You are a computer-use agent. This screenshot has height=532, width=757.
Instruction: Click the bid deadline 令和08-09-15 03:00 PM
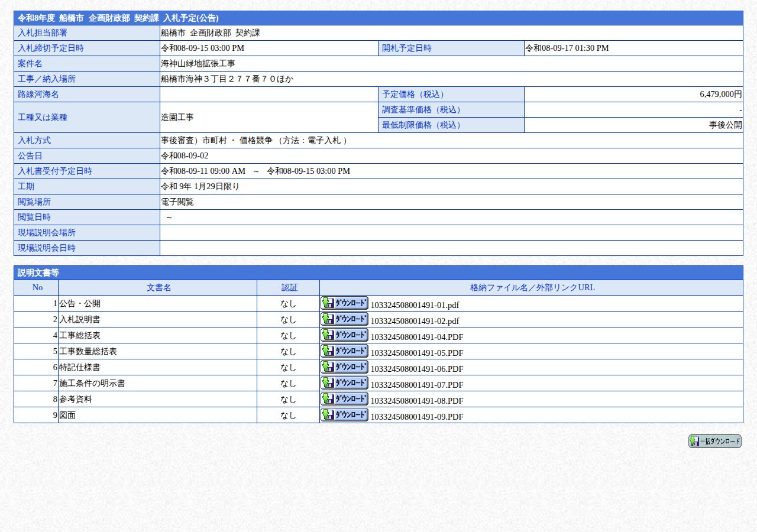[x=202, y=48]
